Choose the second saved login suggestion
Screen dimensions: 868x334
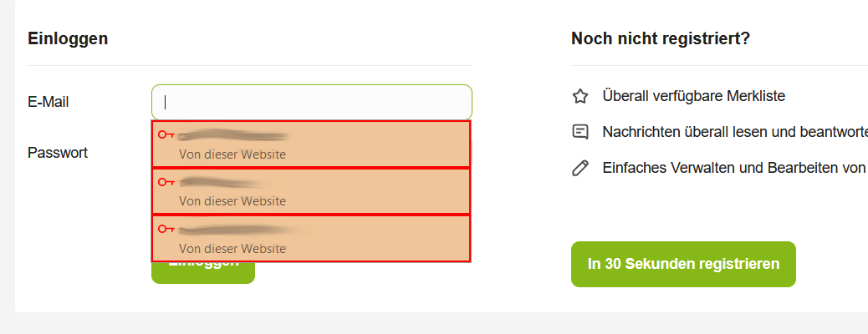[x=311, y=191]
